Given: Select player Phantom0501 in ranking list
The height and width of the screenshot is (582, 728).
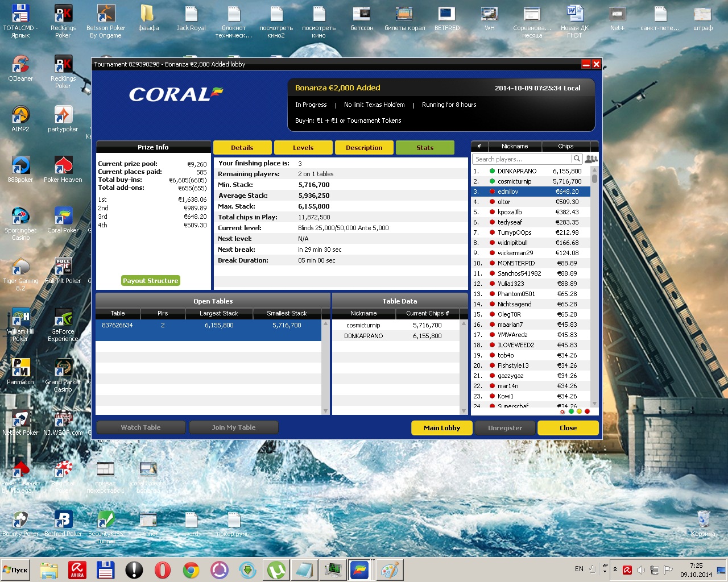Looking at the screenshot, I should [531, 294].
